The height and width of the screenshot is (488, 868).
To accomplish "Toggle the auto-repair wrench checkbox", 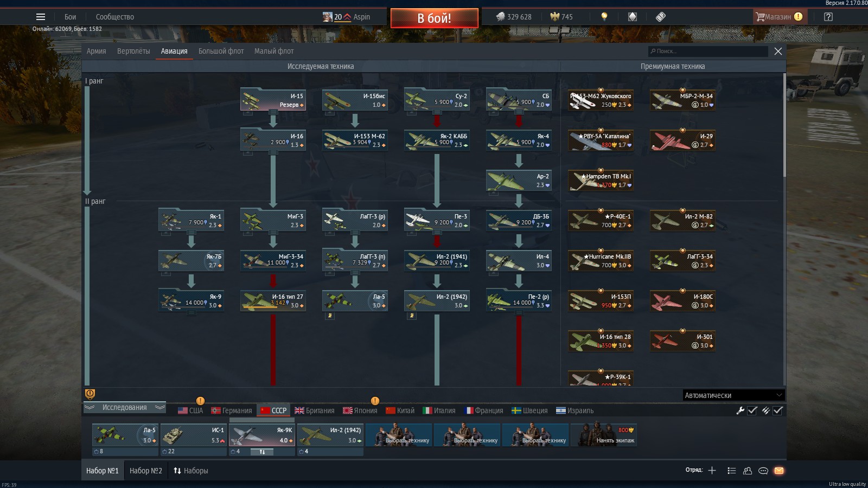I will [x=752, y=410].
